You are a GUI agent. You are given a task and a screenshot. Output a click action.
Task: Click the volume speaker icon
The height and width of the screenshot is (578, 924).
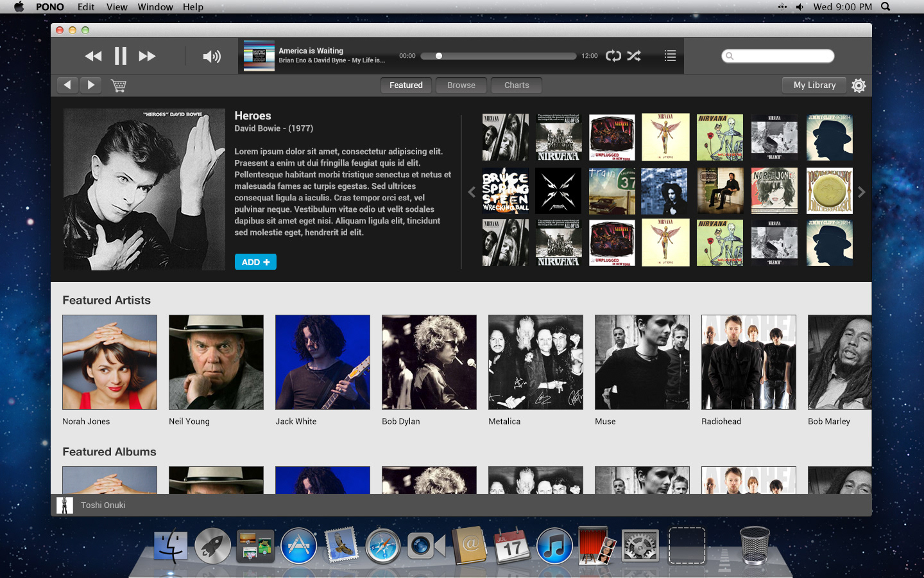pos(212,57)
